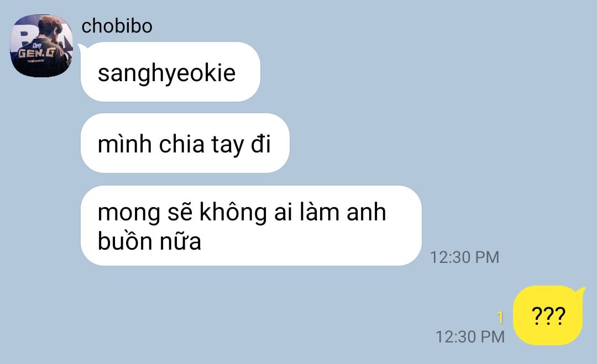Select the yellow "???" sent message
The image size is (597, 364).
pos(548,315)
